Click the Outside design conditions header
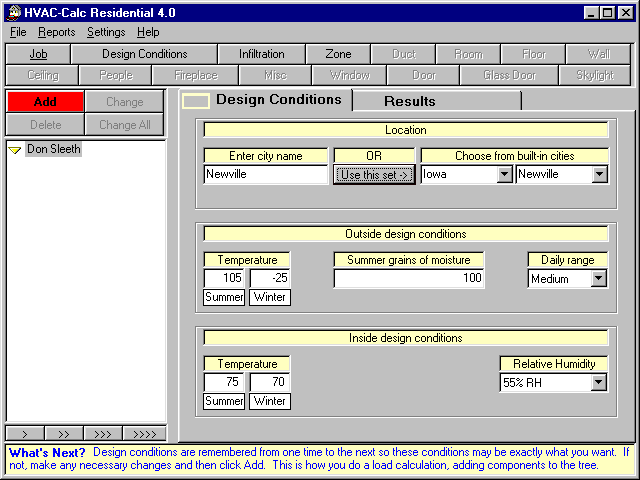The image size is (640, 480). click(406, 234)
